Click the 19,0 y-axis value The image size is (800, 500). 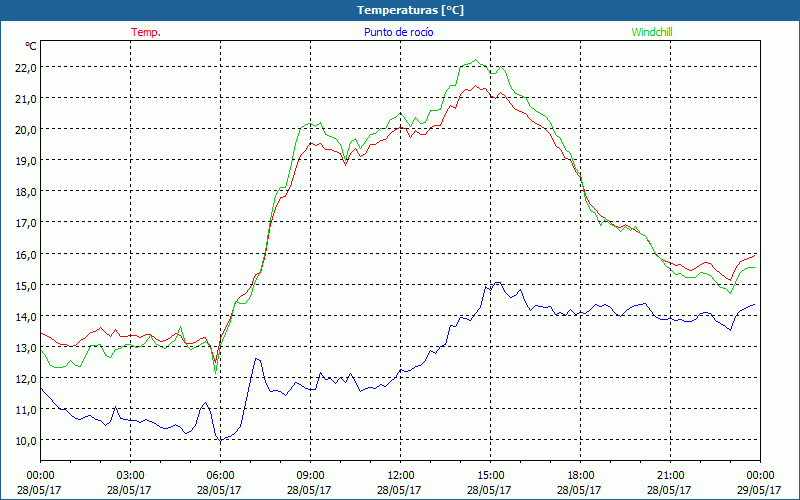point(26,161)
